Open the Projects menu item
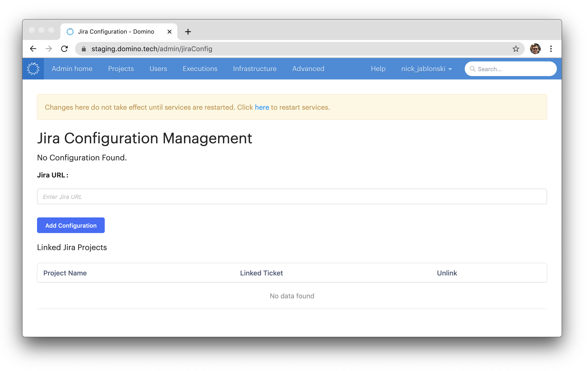This screenshot has height=371, width=588. pyautogui.click(x=121, y=69)
